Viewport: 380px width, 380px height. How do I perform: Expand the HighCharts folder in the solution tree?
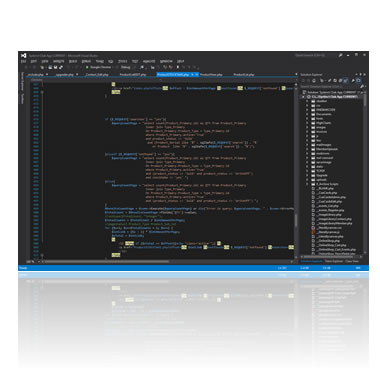click(307, 123)
